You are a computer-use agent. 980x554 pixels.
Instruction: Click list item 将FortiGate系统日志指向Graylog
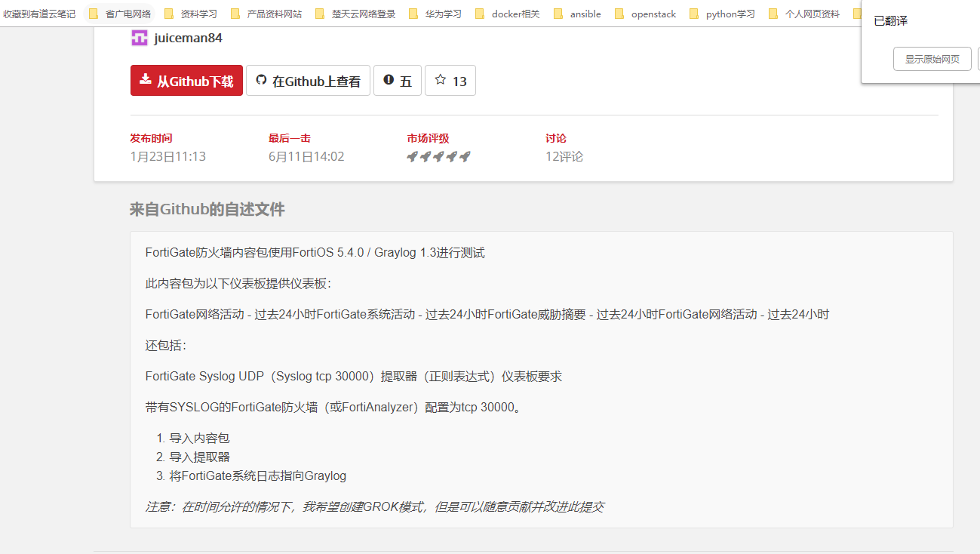click(258, 476)
